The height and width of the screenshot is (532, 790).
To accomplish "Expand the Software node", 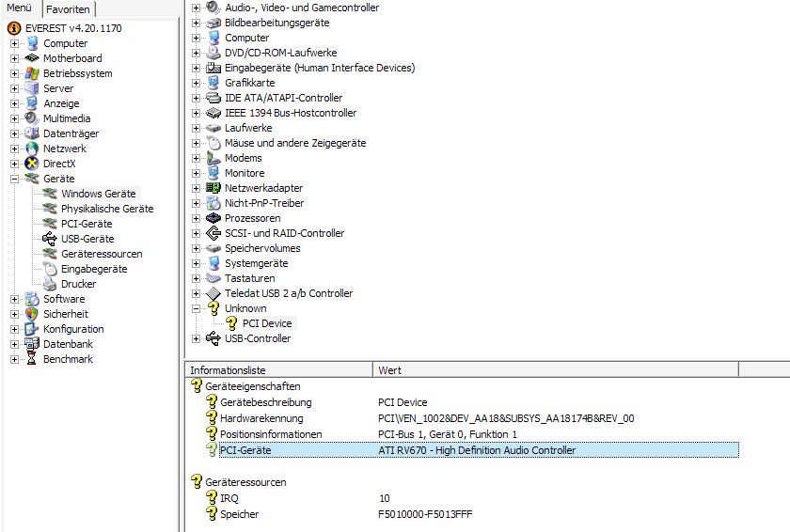I will (x=15, y=299).
